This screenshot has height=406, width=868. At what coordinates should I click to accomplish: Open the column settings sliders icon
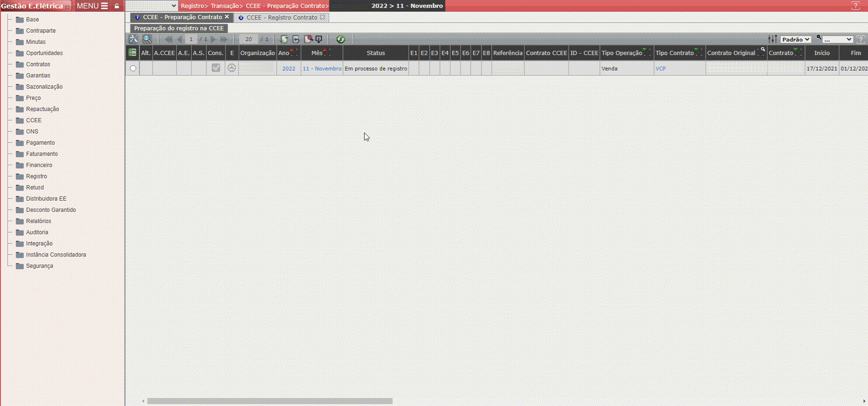tap(772, 39)
